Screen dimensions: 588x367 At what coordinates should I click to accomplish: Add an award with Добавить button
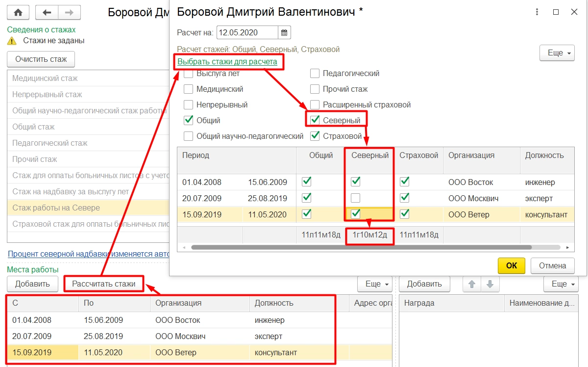(x=424, y=284)
